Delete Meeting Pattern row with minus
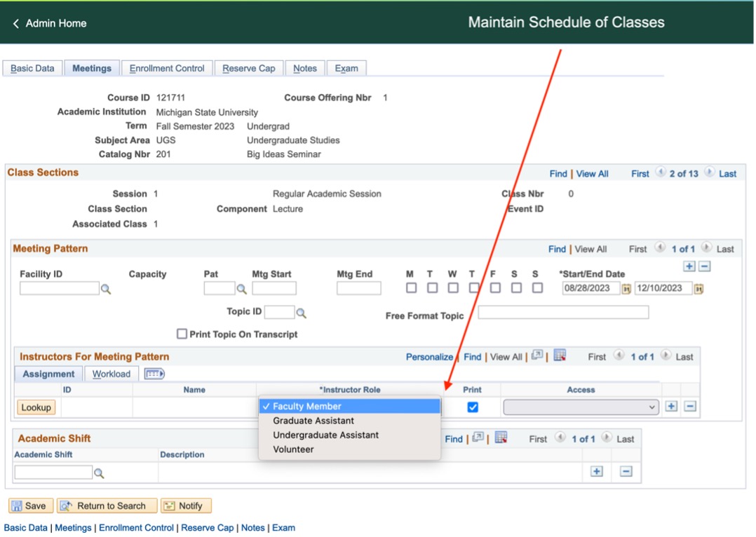Image resolution: width=756 pixels, height=537 pixels. click(x=704, y=266)
